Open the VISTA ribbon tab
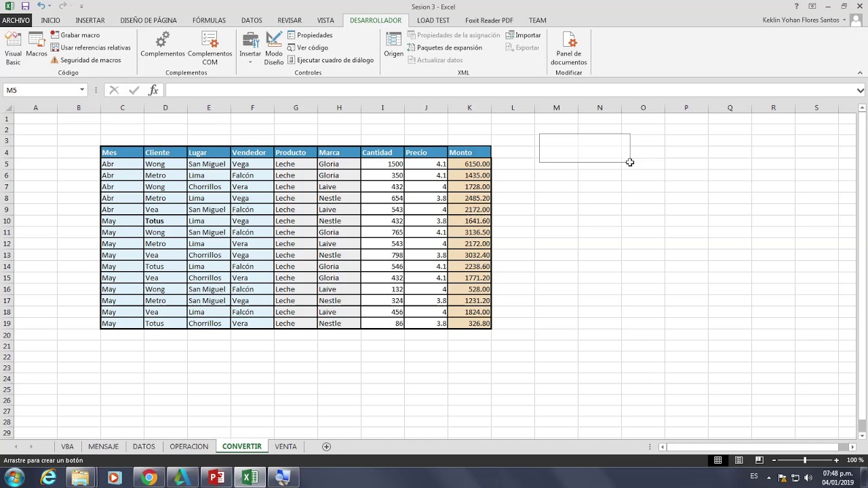The width and height of the screenshot is (868, 488). click(325, 20)
